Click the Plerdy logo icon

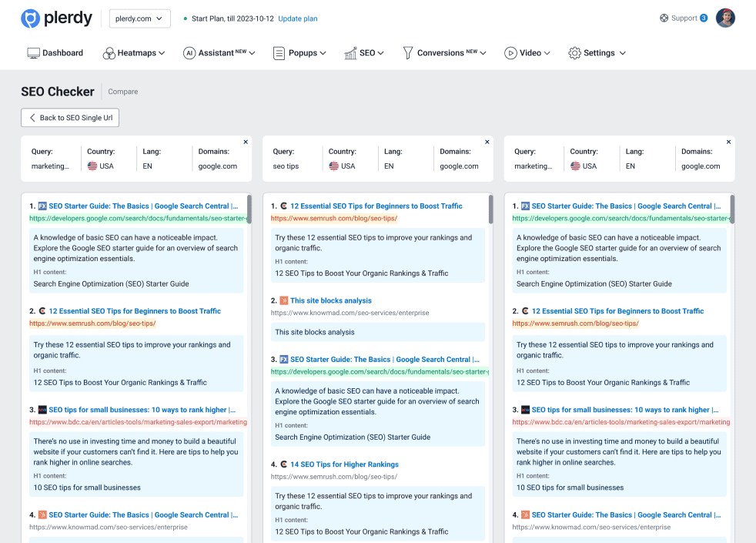click(x=30, y=18)
